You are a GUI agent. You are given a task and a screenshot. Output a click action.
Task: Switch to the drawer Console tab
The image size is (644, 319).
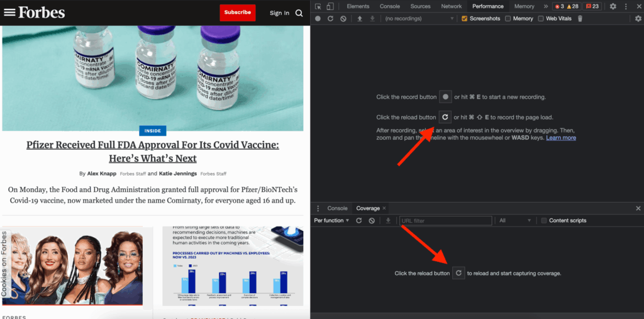pyautogui.click(x=337, y=208)
